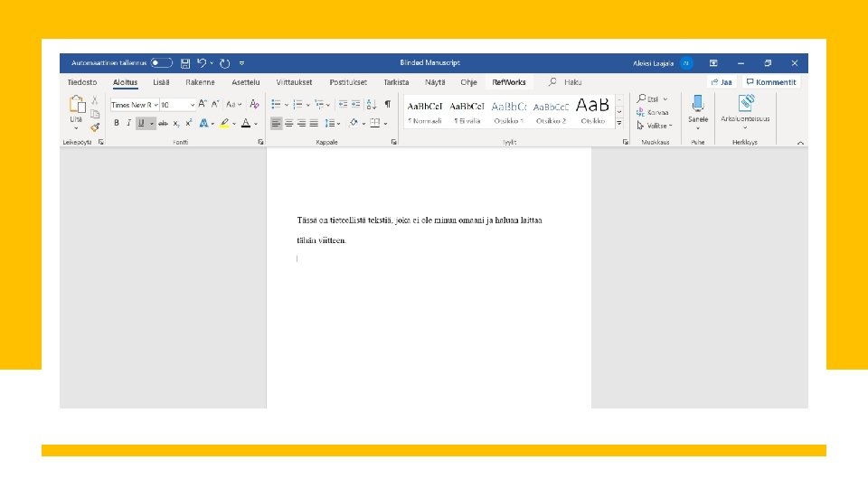Activate the Format Painter brush

pos(95,127)
